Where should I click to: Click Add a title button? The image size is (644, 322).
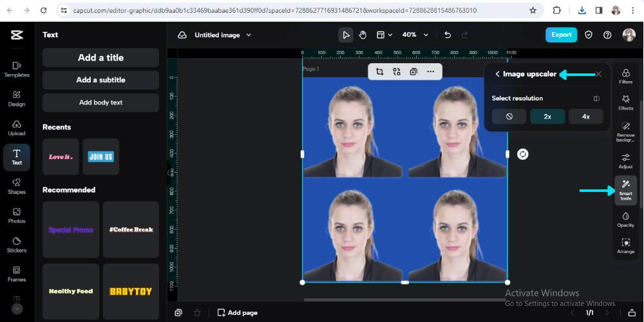click(100, 57)
